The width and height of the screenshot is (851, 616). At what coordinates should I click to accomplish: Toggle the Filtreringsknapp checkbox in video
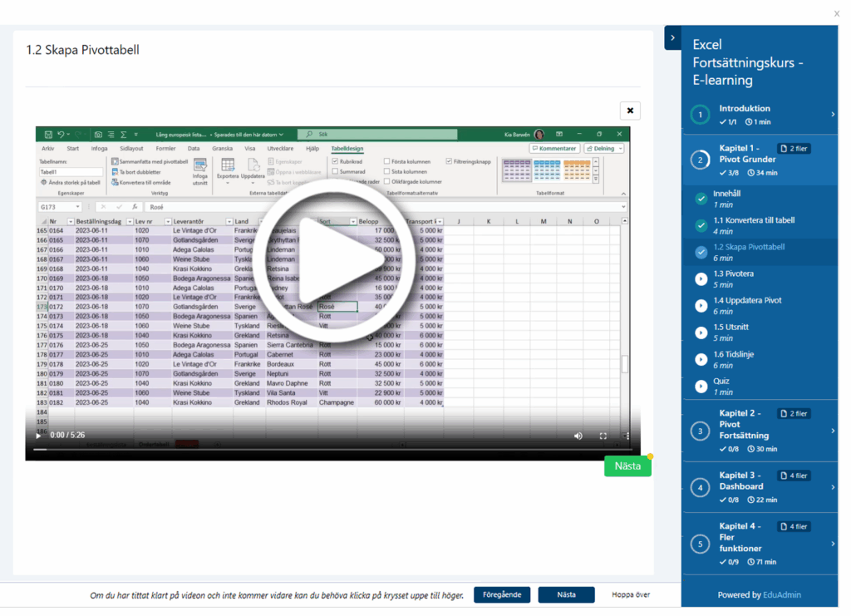point(449,161)
